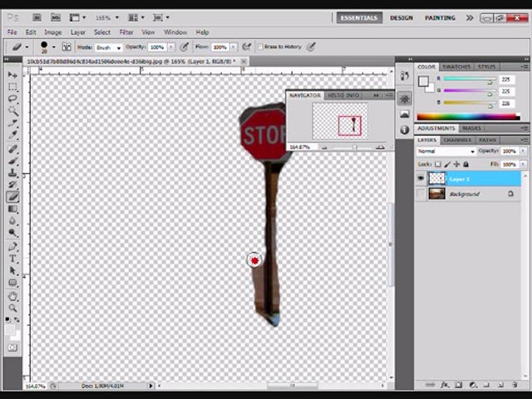Lock all for current layer
The width and height of the screenshot is (532, 399).
coord(466,164)
